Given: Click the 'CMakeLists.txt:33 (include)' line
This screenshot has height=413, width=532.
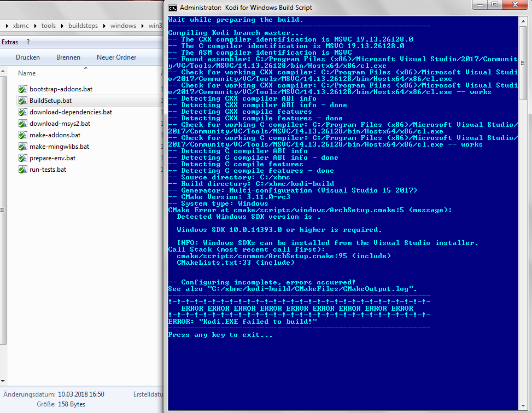Looking at the screenshot, I should coord(236,263).
